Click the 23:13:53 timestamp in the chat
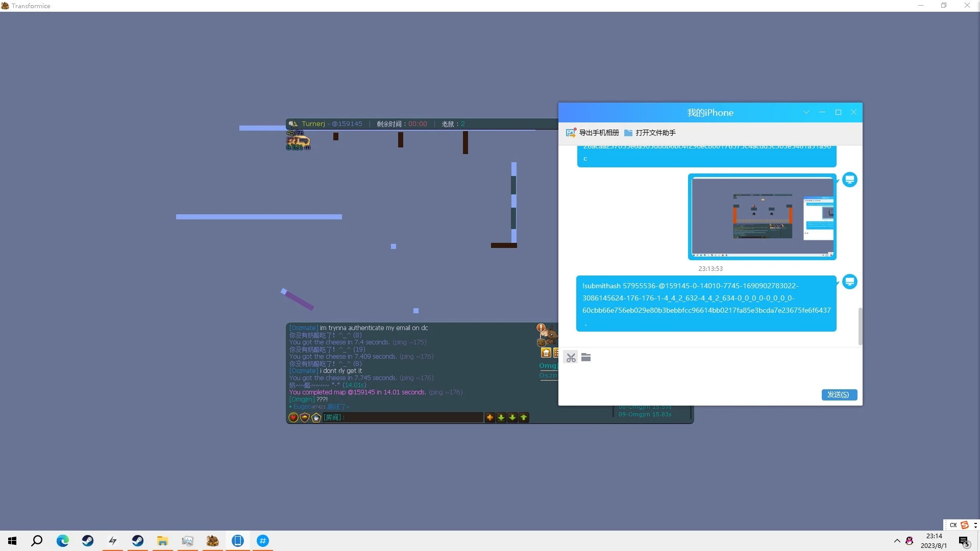The image size is (980, 551). 710,269
